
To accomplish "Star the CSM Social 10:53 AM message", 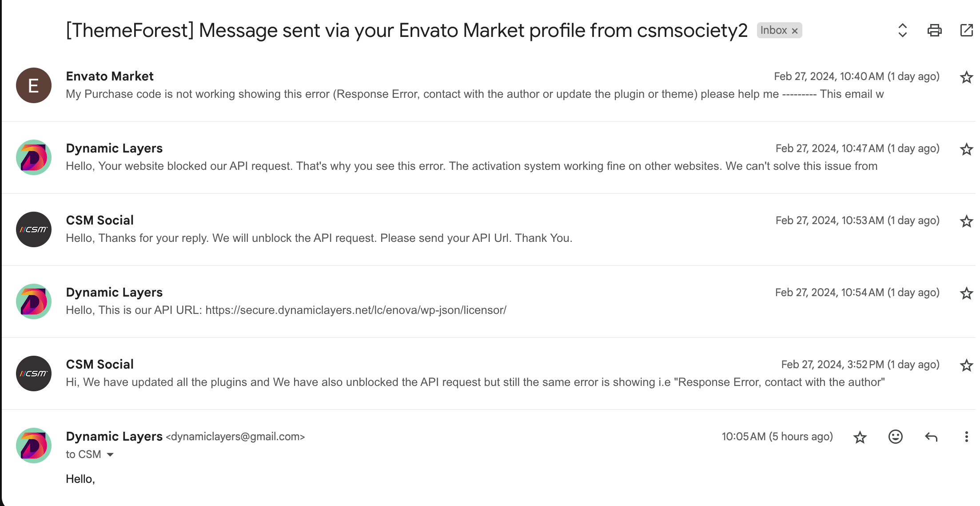I will 966,221.
